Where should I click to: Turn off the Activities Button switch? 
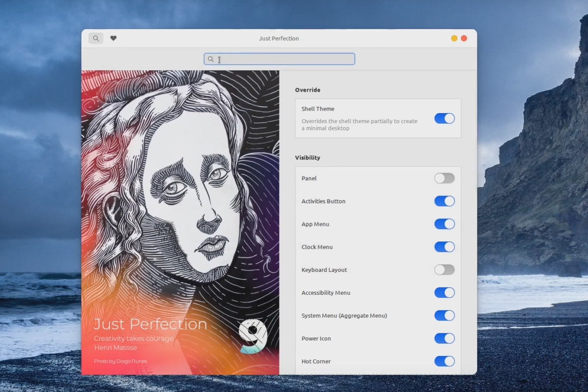[444, 201]
